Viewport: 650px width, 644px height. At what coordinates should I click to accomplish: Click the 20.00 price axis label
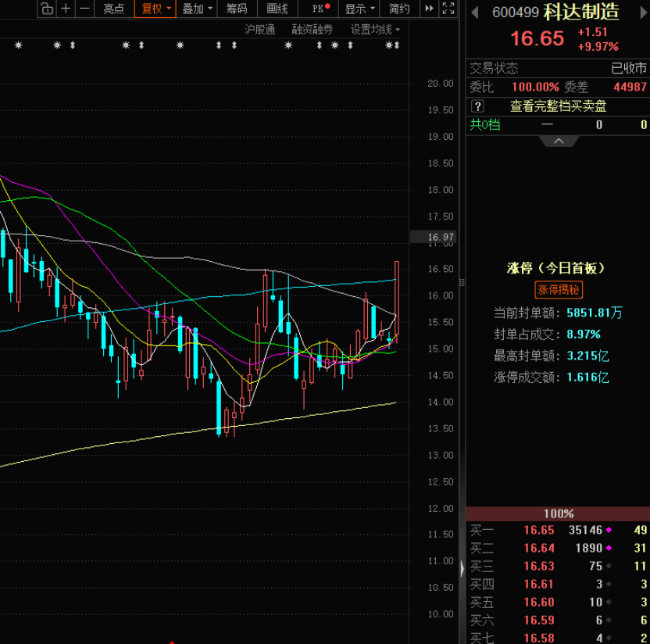click(x=441, y=84)
